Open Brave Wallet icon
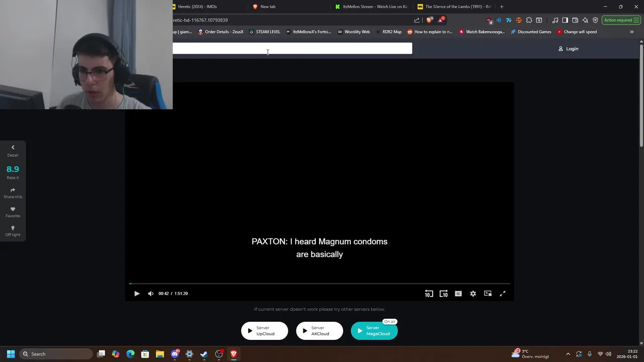 (575, 20)
